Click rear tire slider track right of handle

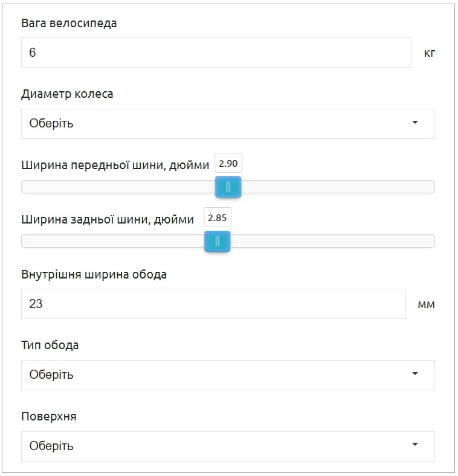click(332, 242)
